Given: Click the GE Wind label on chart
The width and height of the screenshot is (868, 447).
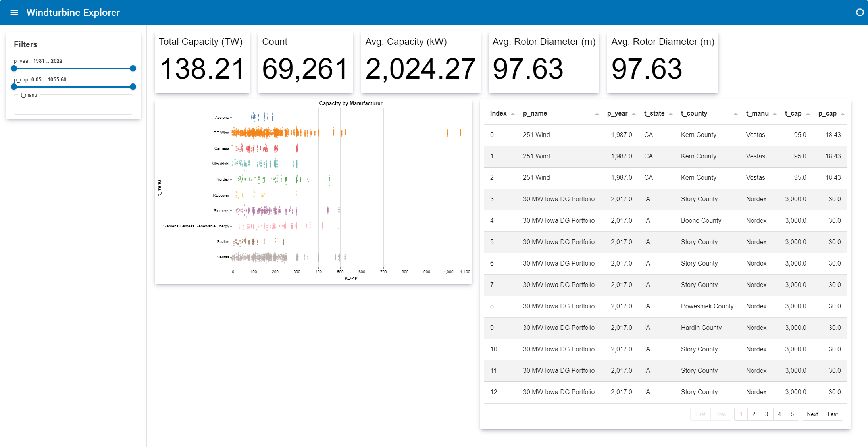Looking at the screenshot, I should click(221, 133).
